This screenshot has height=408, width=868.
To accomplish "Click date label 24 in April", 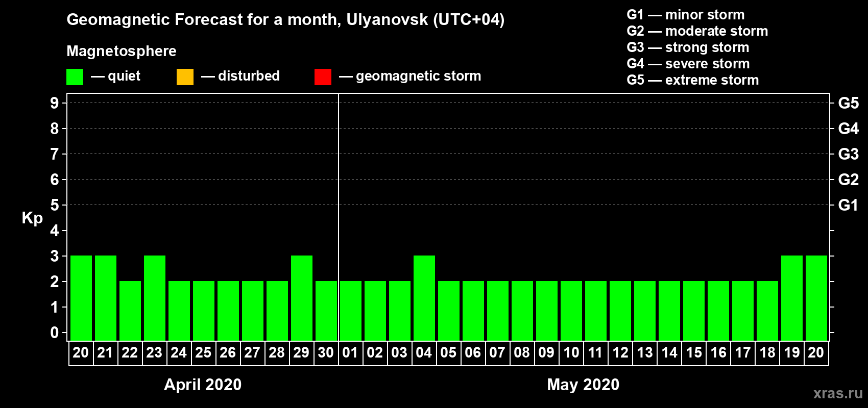I will click(179, 352).
